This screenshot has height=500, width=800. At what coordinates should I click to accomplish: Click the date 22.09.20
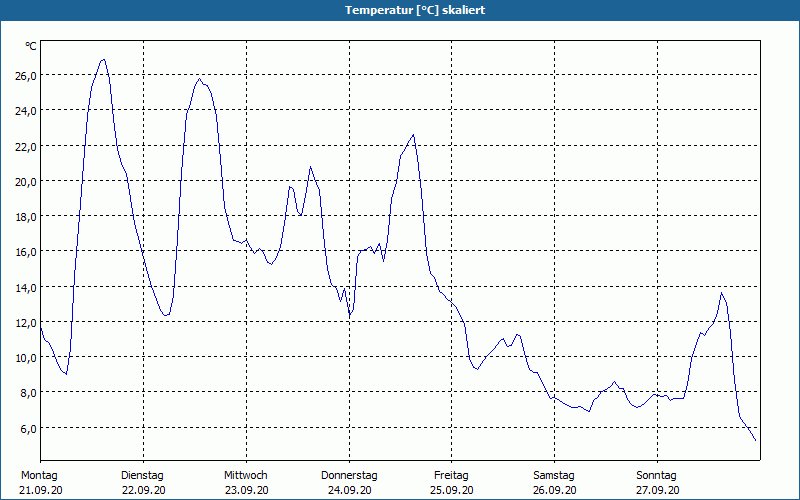[144, 490]
